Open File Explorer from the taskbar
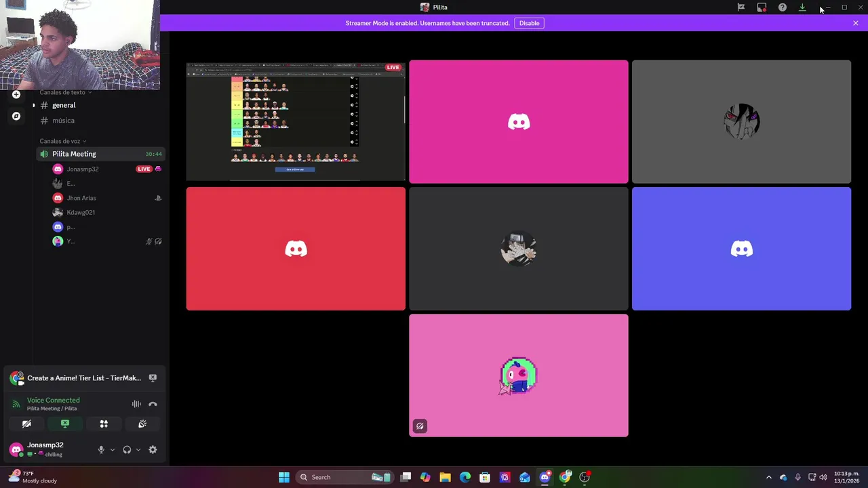 pyautogui.click(x=445, y=477)
